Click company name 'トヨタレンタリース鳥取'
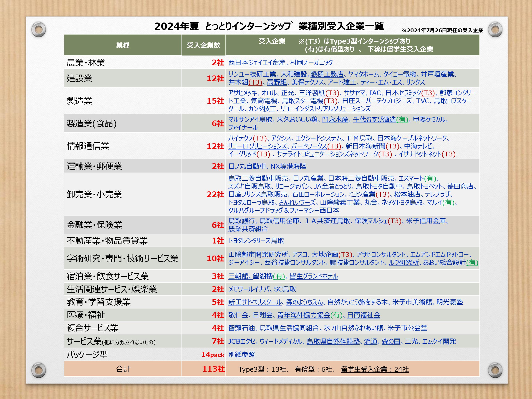The width and height of the screenshot is (532, 399). click(256, 241)
